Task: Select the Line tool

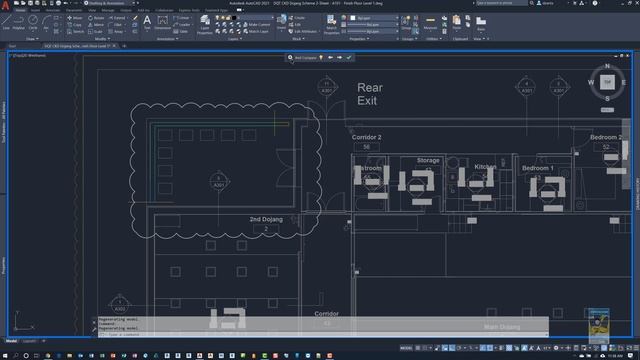Action: [6, 22]
